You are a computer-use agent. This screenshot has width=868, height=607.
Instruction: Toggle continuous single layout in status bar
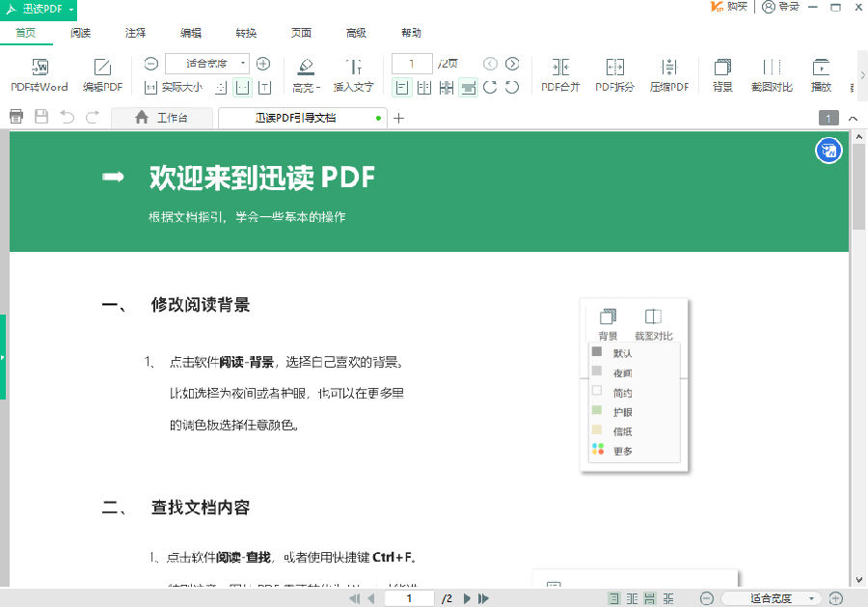tap(650, 598)
